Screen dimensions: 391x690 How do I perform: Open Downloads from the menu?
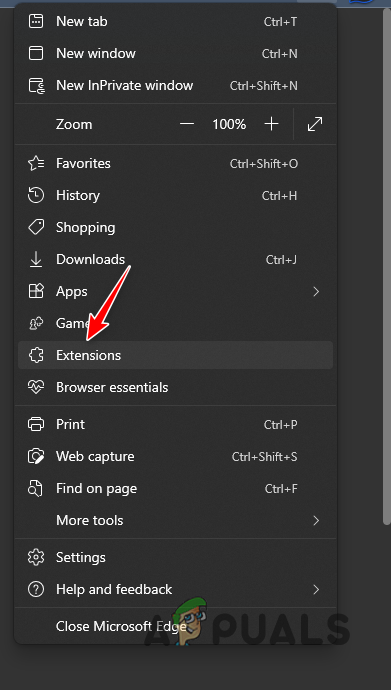175,260
